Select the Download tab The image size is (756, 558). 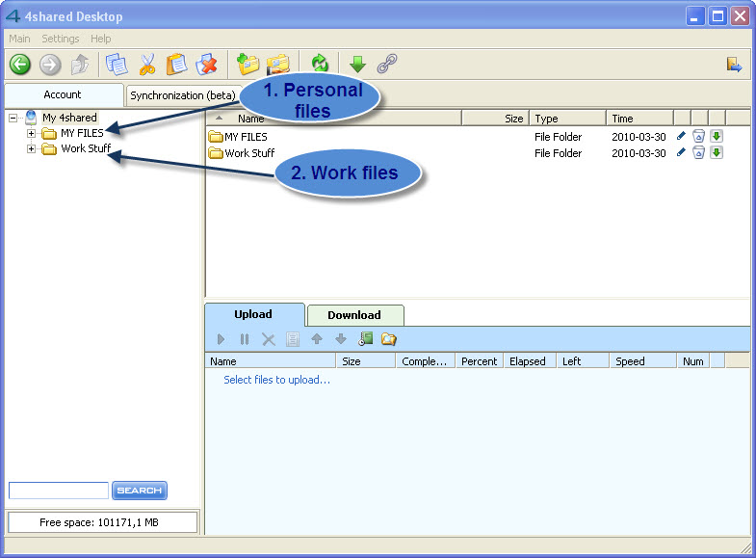(x=354, y=315)
